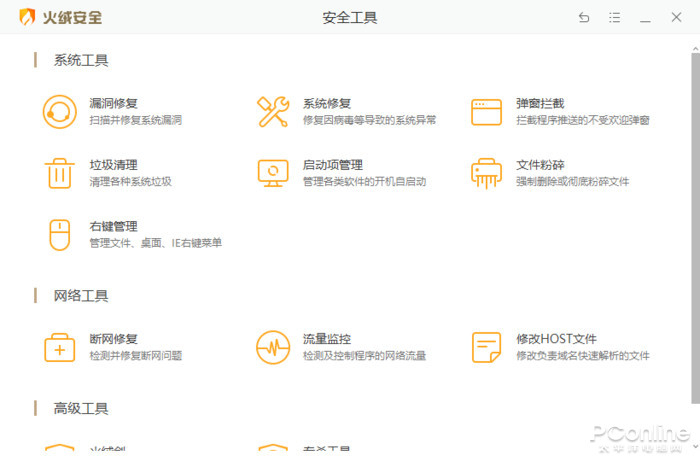Open the 右键管理 mouse icon
The height and width of the screenshot is (461, 700).
coord(59,235)
